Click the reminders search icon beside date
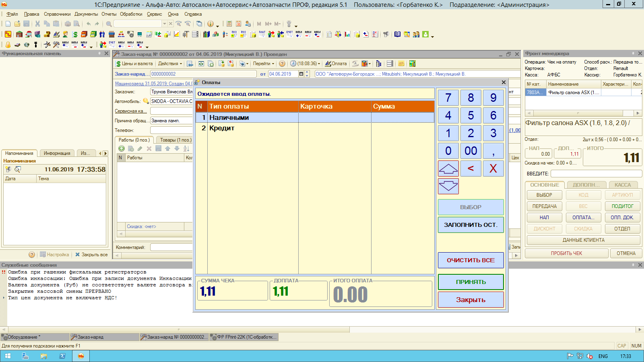The height and width of the screenshot is (362, 644). 18,169
